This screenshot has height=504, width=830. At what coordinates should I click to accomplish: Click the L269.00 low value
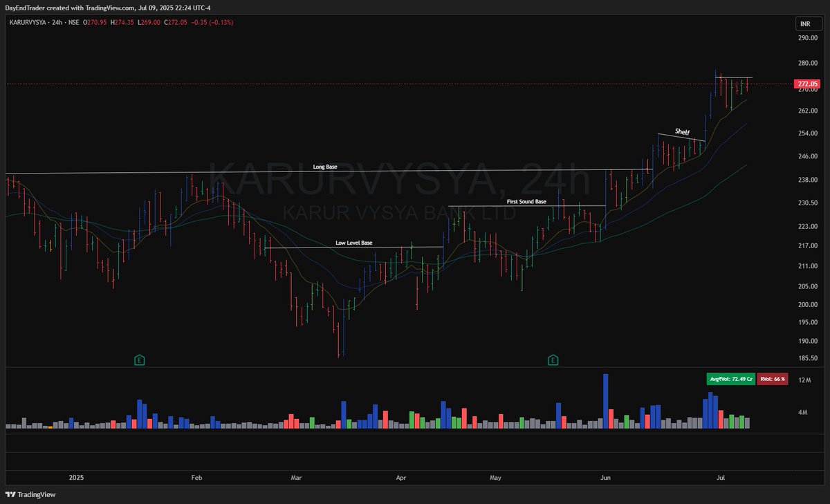pyautogui.click(x=149, y=23)
